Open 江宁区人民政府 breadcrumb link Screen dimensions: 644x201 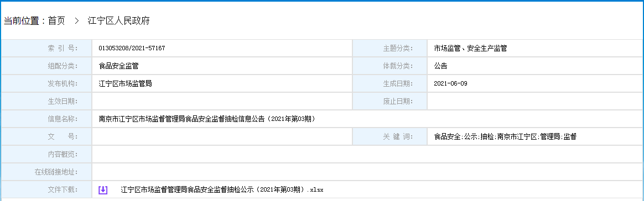(x=119, y=21)
